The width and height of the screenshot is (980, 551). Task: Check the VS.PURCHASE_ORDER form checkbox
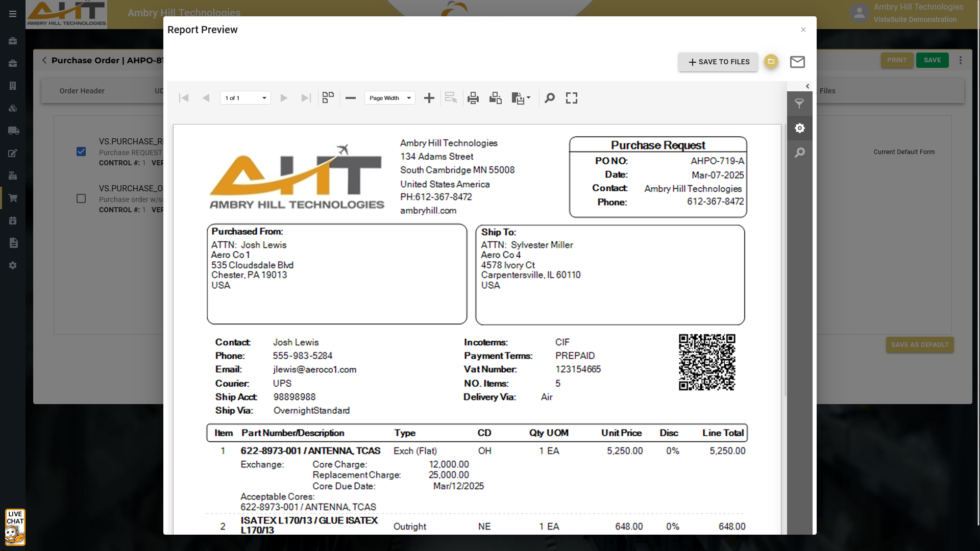(x=81, y=198)
